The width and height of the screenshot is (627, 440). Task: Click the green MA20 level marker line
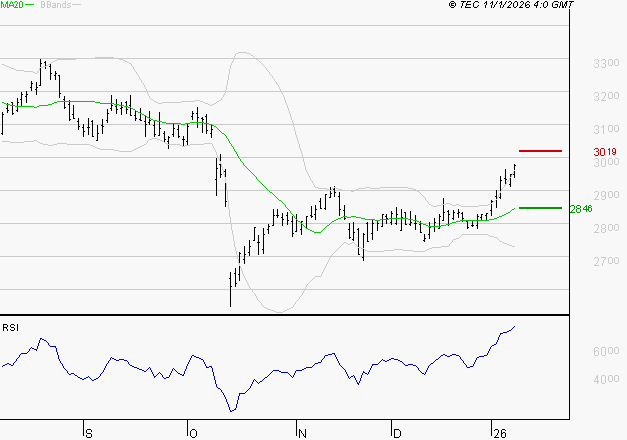[540, 208]
